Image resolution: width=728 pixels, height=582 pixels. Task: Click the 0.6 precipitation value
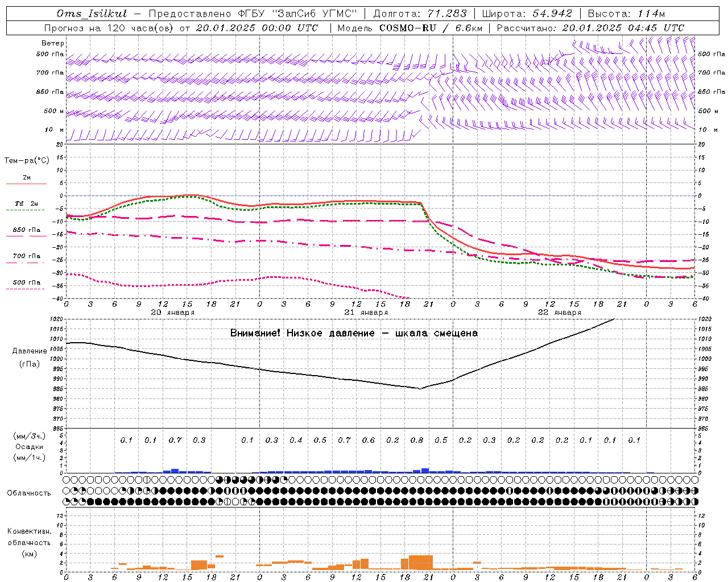point(369,440)
